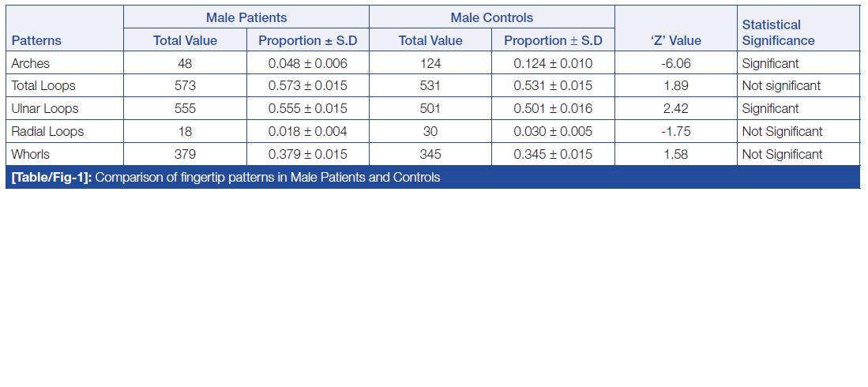Click the Male Controls column group header

(x=491, y=17)
